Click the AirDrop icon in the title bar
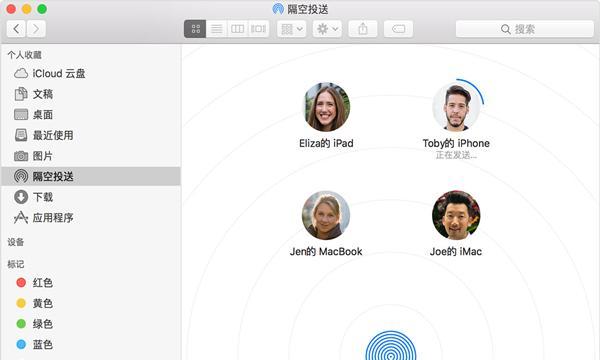 (x=278, y=9)
